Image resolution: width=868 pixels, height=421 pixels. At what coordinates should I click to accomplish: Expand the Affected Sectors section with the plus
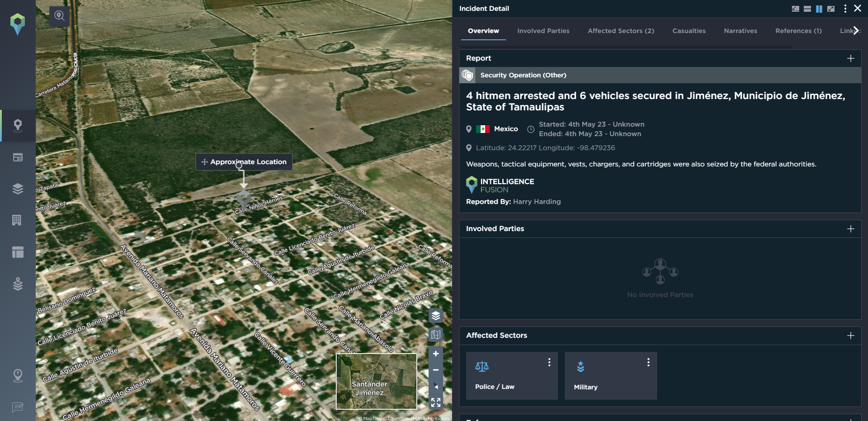pos(851,336)
